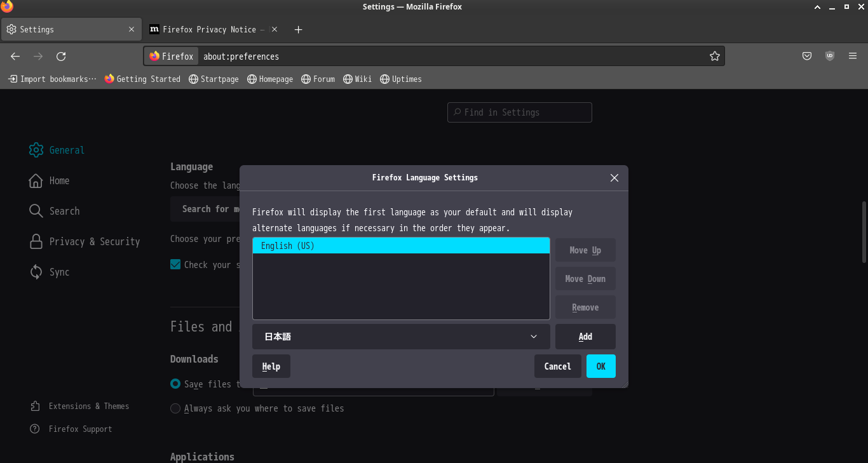The height and width of the screenshot is (463, 868).
Task: Click the Firefox logo in title bar
Action: click(x=7, y=7)
